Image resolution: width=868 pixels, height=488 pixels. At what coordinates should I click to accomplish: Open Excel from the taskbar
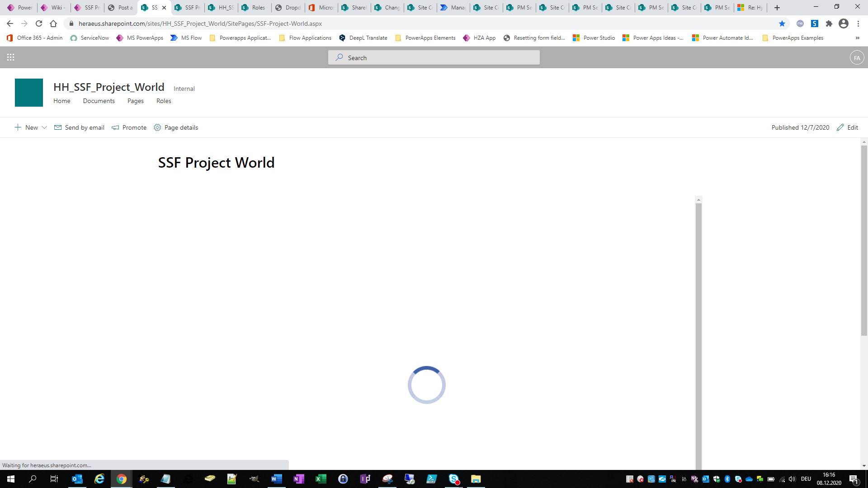point(321,479)
